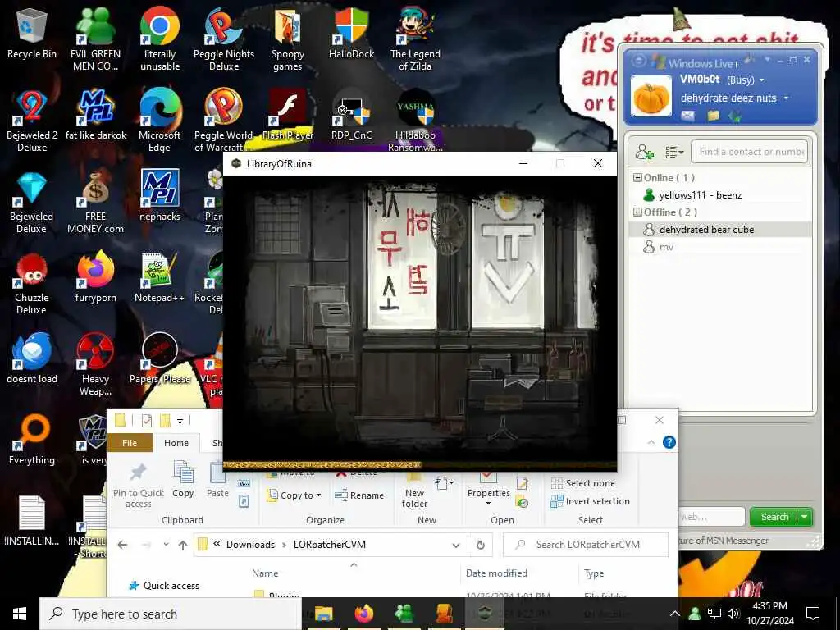
Task: Click the Add a contact icon in Messenger
Action: (645, 152)
